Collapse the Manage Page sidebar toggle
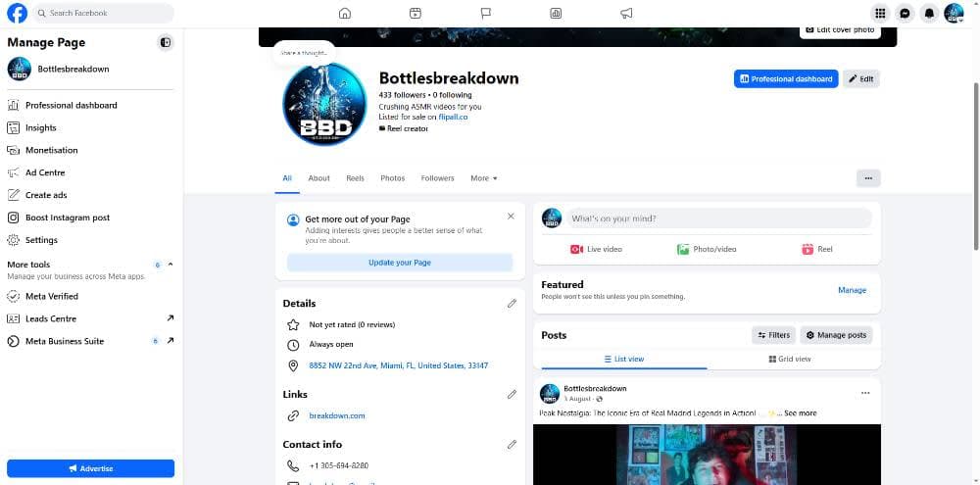The width and height of the screenshot is (980, 485). pyautogui.click(x=165, y=42)
